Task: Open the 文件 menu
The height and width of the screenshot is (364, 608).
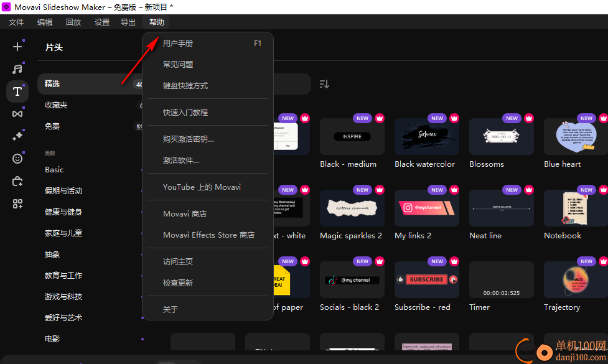Action: coord(16,22)
